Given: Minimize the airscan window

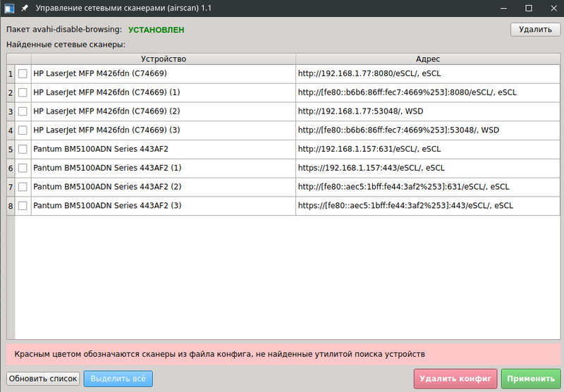Looking at the screenshot, I should tap(504, 8).
